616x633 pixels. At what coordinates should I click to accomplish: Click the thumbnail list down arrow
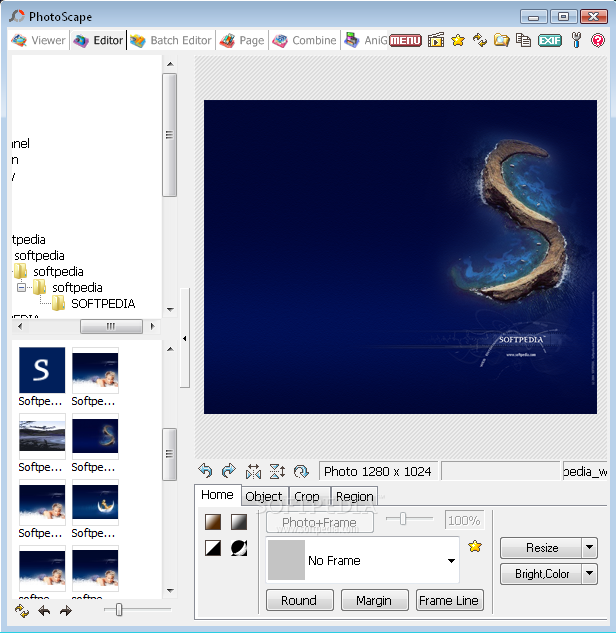pyautogui.click(x=170, y=591)
